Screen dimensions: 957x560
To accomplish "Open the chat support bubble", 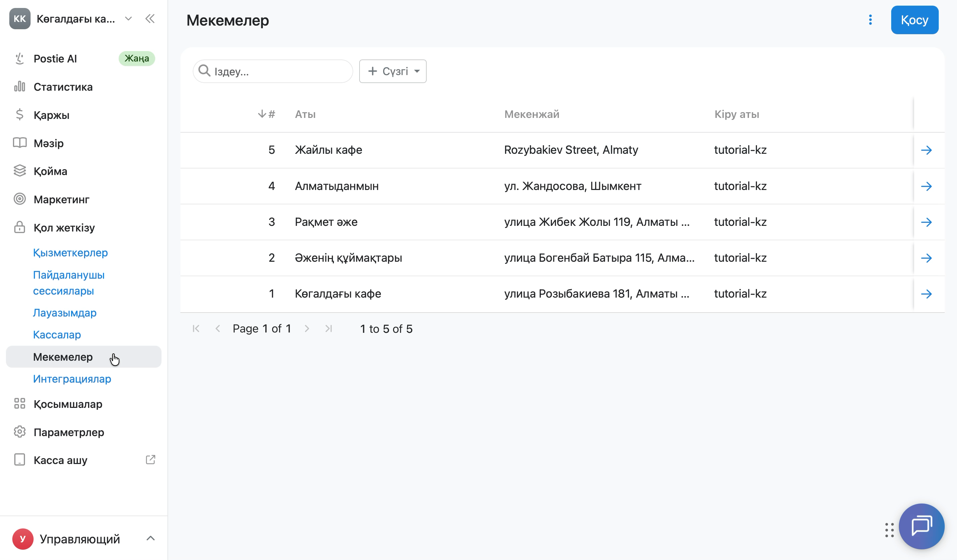I will pos(921,526).
